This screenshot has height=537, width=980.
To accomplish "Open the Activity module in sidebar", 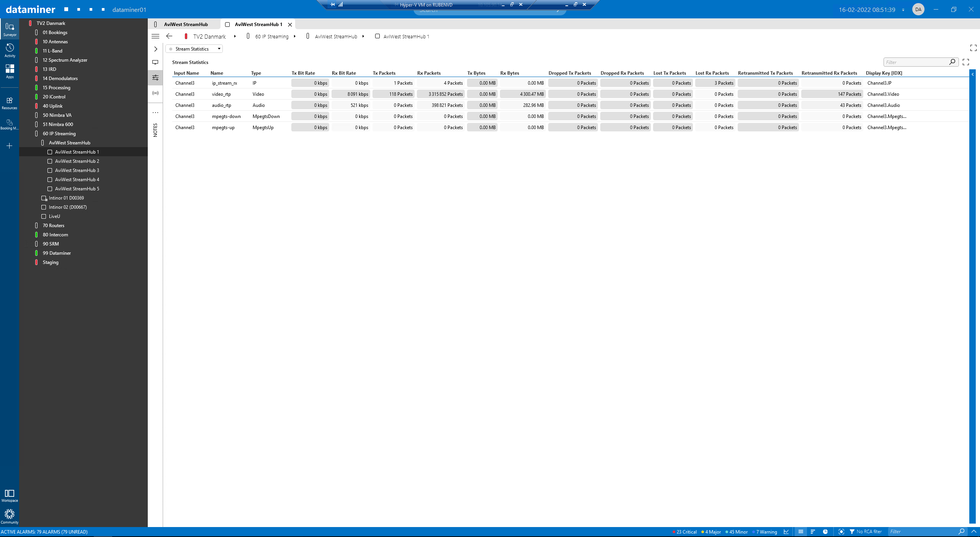I will 10,50.
